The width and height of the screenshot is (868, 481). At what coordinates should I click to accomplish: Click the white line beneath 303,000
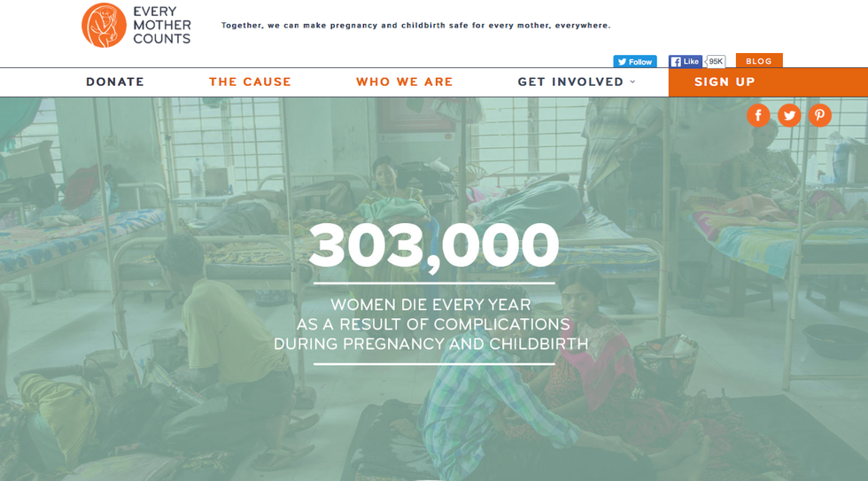434,283
